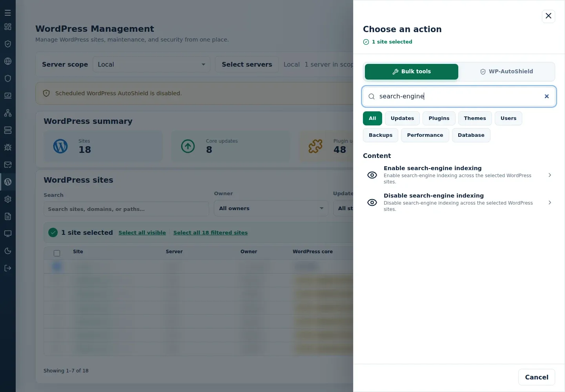Image resolution: width=565 pixels, height=392 pixels.
Task: Choose Enable search-engine indexing action
Action: point(459,175)
